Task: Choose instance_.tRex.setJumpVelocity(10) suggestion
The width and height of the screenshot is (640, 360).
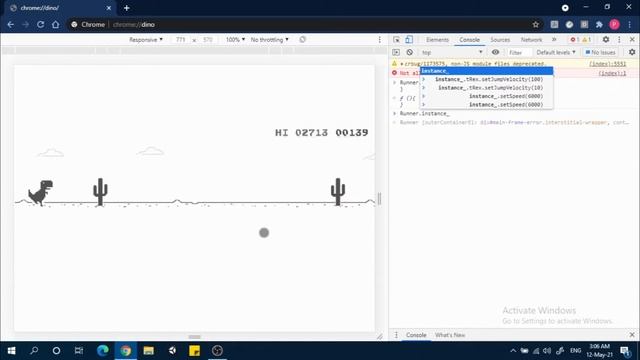Action: (x=487, y=88)
